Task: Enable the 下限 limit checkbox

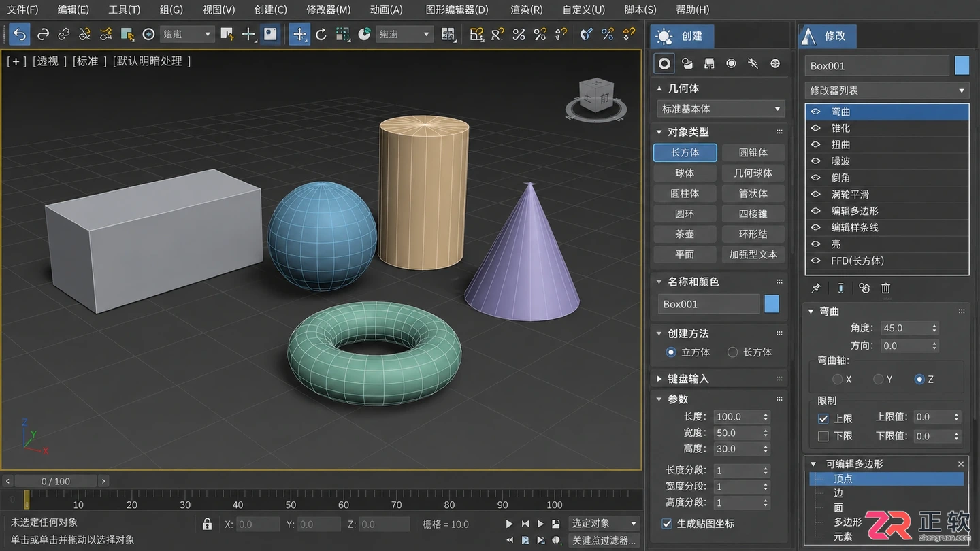Action: click(x=823, y=436)
